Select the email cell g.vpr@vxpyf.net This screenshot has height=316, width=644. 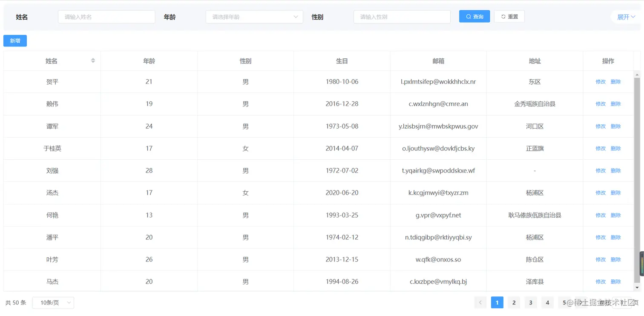[x=438, y=215]
